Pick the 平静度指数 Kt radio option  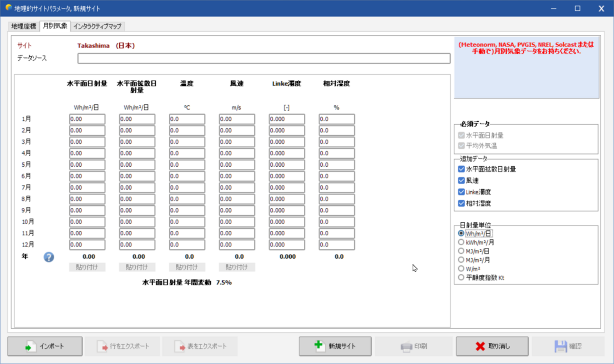(461, 278)
